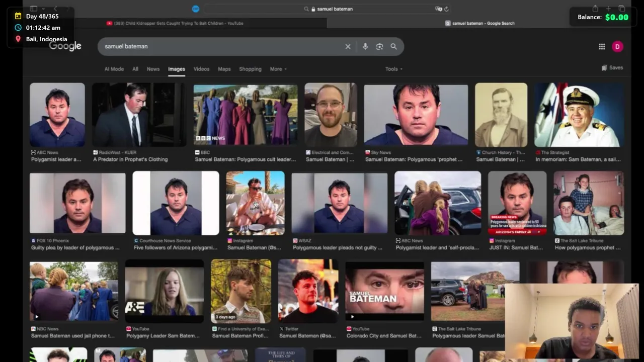Viewport: 644px width, 362px height.
Task: Open the Google account avatar 'D'
Action: [617, 46]
